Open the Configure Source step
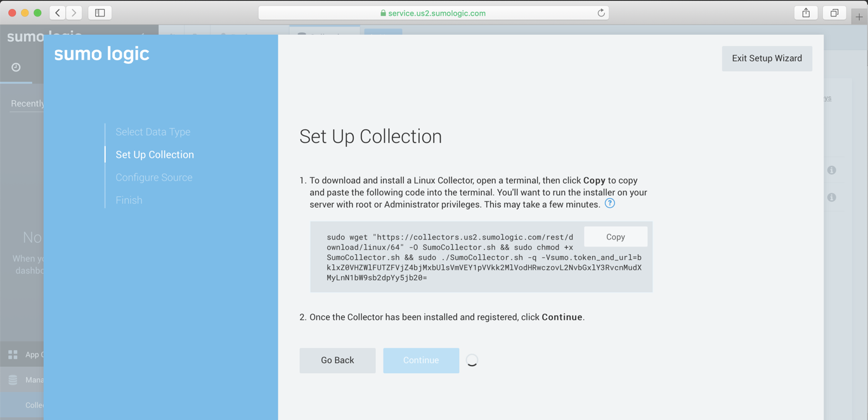This screenshot has height=420, width=868. [x=153, y=177]
